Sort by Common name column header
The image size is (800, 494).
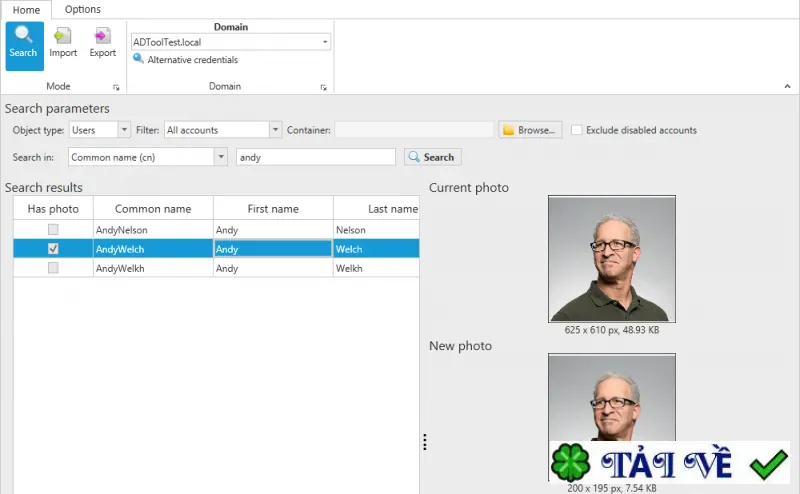pyautogui.click(x=153, y=208)
